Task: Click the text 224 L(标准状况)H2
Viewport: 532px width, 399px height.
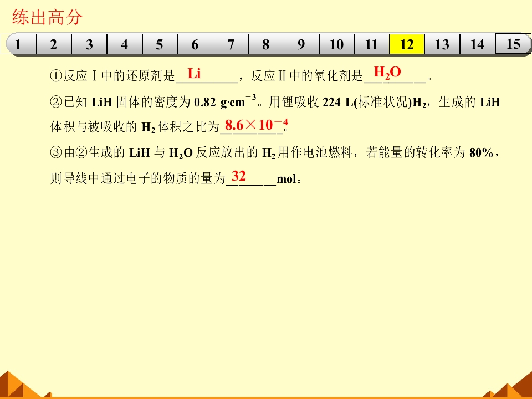Action: (374, 102)
